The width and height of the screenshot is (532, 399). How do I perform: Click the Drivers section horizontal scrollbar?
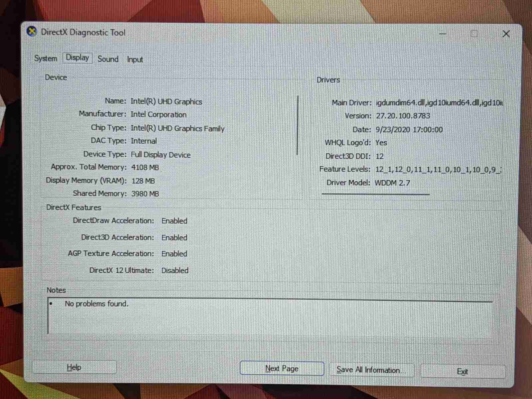tap(375, 194)
